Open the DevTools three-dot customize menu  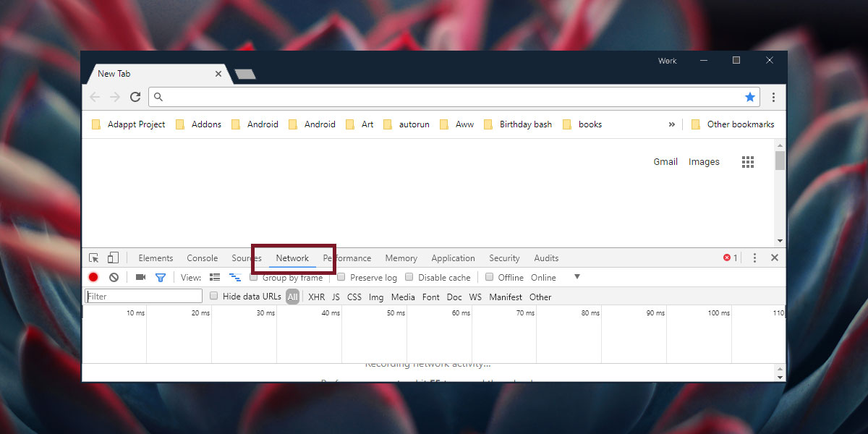pyautogui.click(x=754, y=258)
